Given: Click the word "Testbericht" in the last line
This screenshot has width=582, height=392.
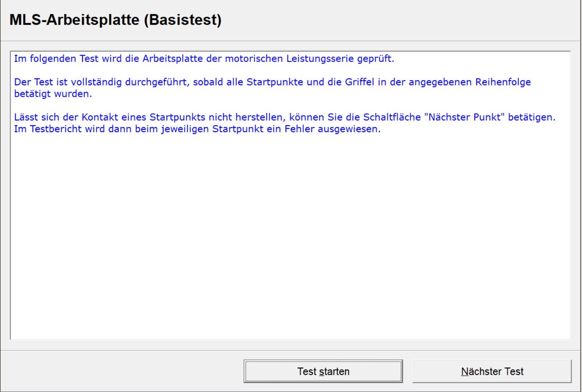Looking at the screenshot, I should [x=55, y=129].
